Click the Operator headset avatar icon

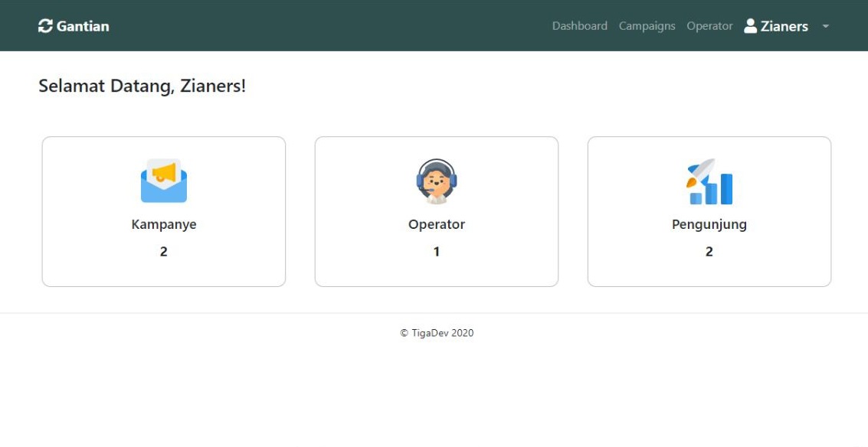coord(437,181)
